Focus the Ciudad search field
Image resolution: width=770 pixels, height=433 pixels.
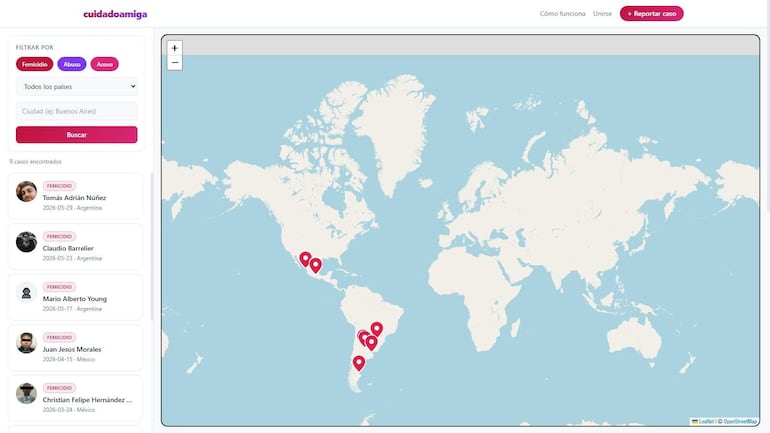coord(77,111)
